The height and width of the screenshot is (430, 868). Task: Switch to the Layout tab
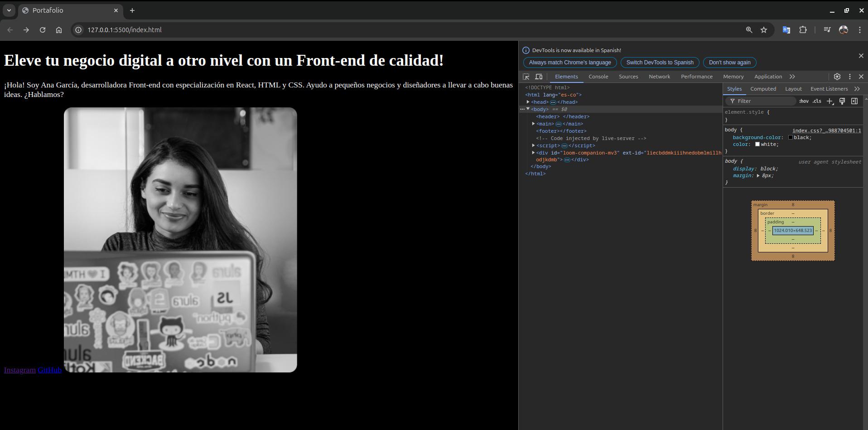tap(793, 89)
